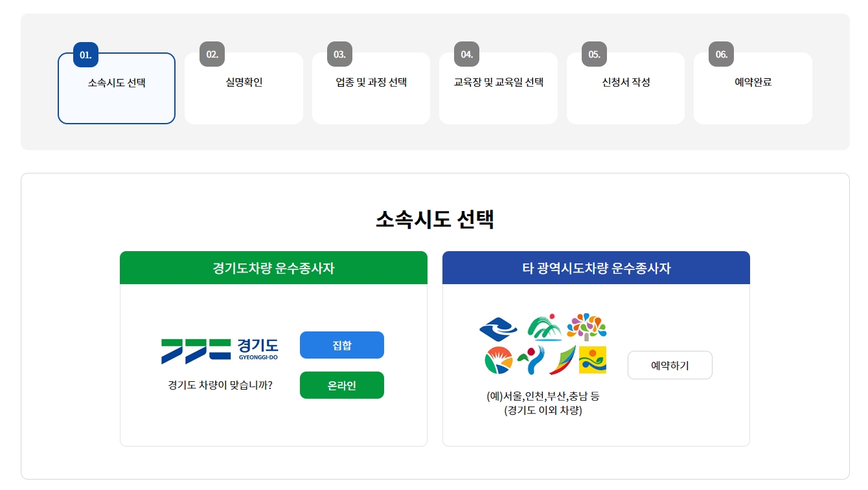
Task: Click the text 경기도 차량이 맞습니까?
Action: (x=220, y=385)
